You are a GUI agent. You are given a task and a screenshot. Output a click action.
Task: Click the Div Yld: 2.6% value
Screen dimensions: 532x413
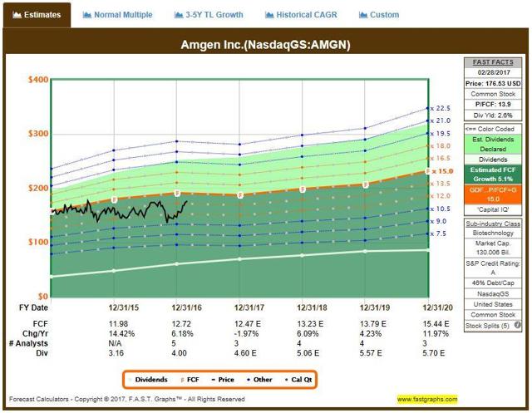[x=493, y=116]
